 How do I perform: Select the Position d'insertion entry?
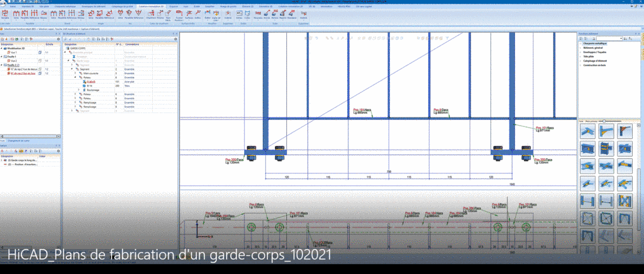point(23,165)
